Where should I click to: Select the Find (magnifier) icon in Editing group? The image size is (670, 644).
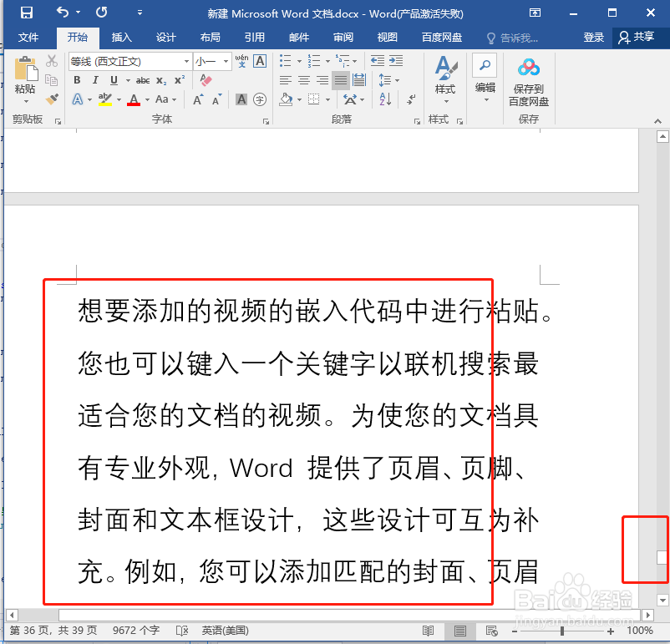pyautogui.click(x=485, y=67)
